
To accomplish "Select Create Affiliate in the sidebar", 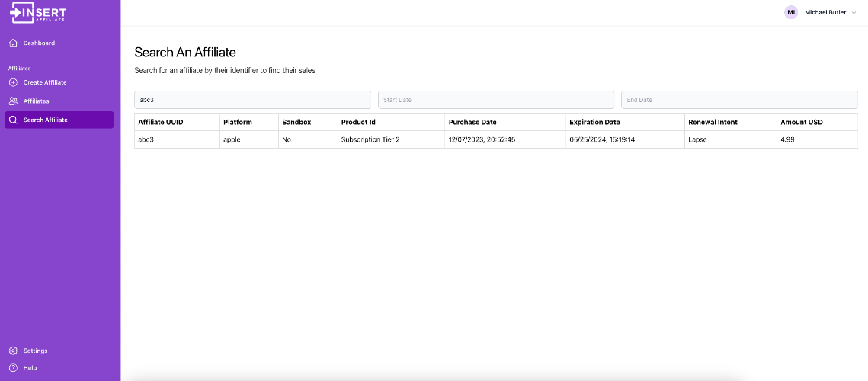I will point(45,82).
